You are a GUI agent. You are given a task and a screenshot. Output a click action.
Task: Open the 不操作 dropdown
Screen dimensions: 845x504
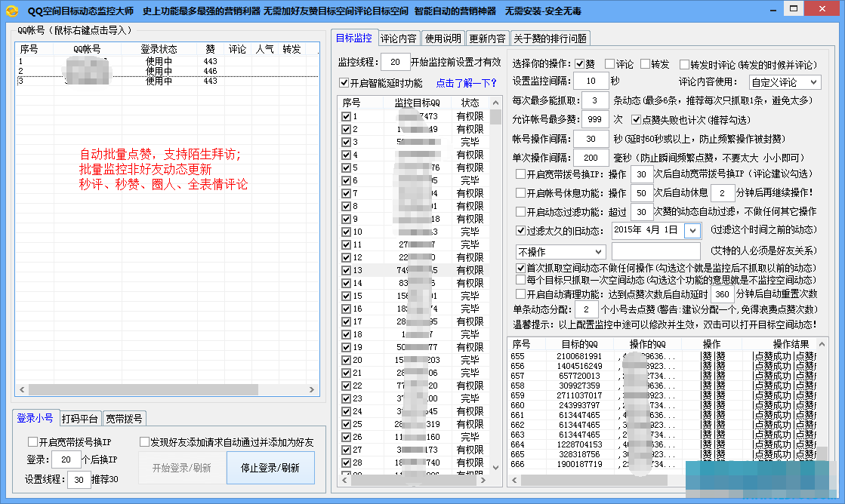pyautogui.click(x=560, y=251)
